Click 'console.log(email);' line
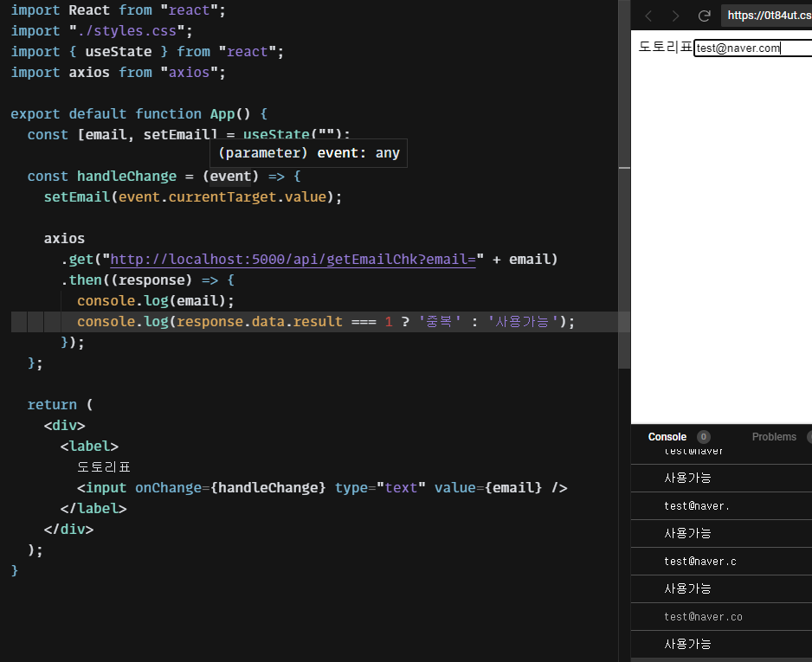Screen dimensions: 812x662 pyautogui.click(x=156, y=301)
